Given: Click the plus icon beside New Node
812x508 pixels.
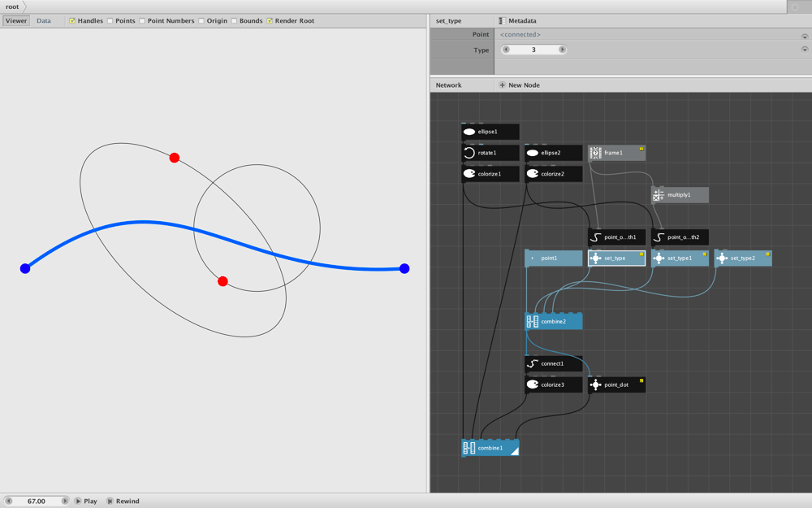Looking at the screenshot, I should (502, 85).
